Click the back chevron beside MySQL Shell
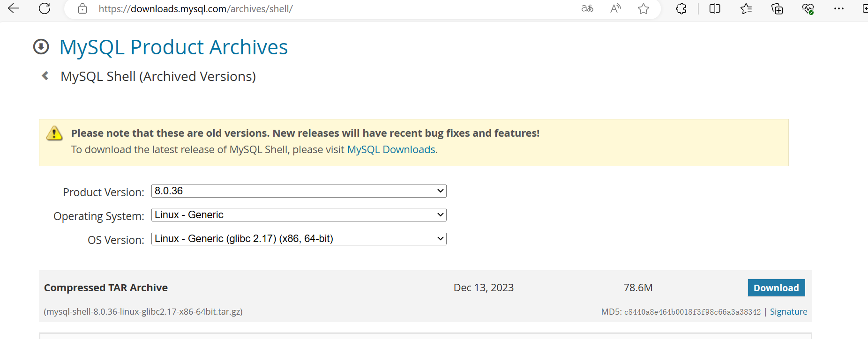 (x=45, y=76)
